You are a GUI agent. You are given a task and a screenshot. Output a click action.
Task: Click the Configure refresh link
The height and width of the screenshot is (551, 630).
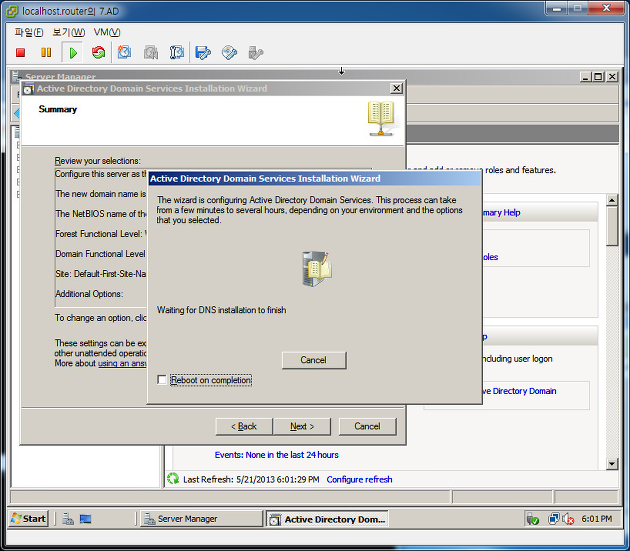[x=359, y=479]
